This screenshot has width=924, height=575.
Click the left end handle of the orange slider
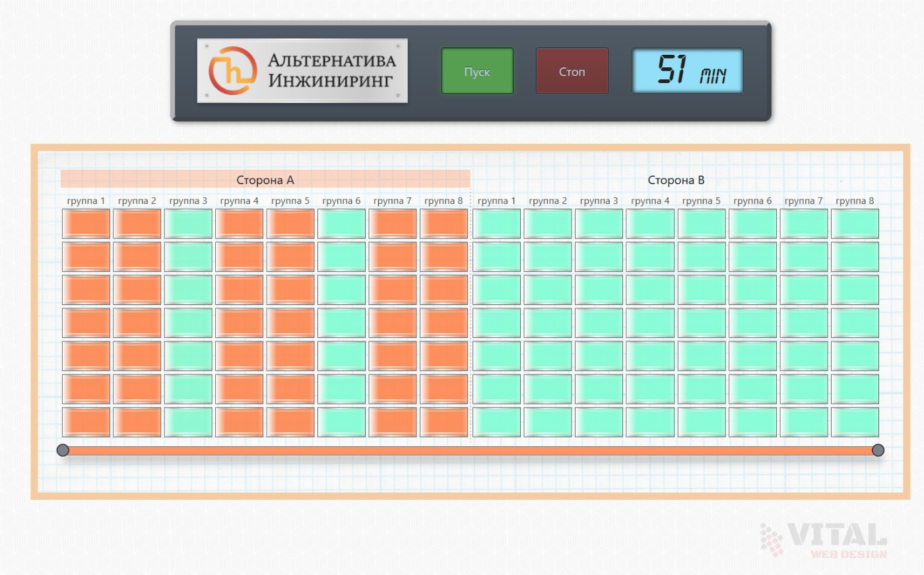click(x=63, y=450)
